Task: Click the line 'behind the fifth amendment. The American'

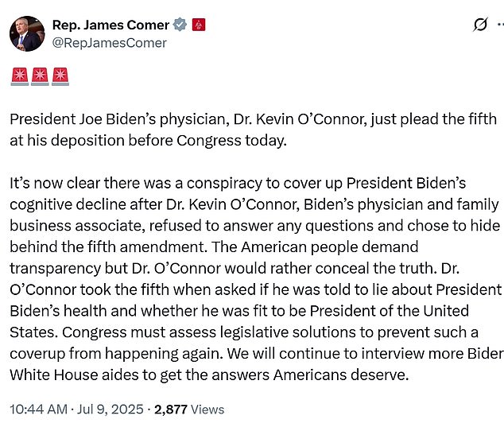Action: [x=214, y=247]
